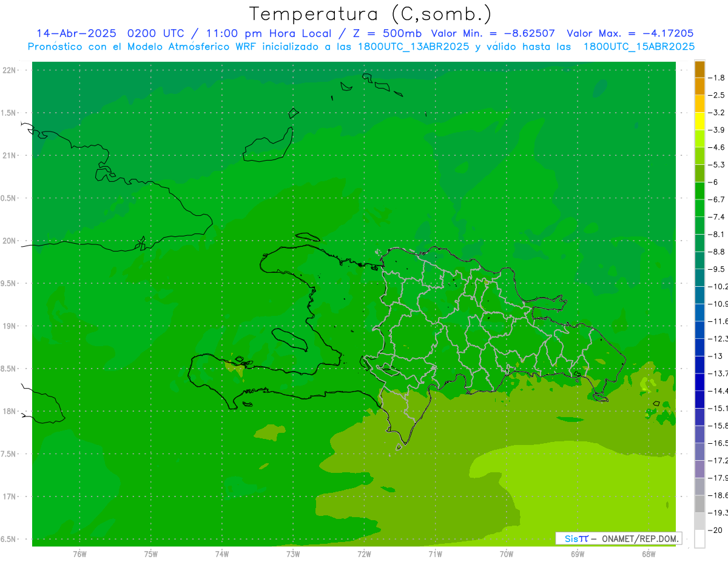The width and height of the screenshot is (728, 562).
Task: Pick the bright yellow swatch in the legend
Action: click(699, 121)
